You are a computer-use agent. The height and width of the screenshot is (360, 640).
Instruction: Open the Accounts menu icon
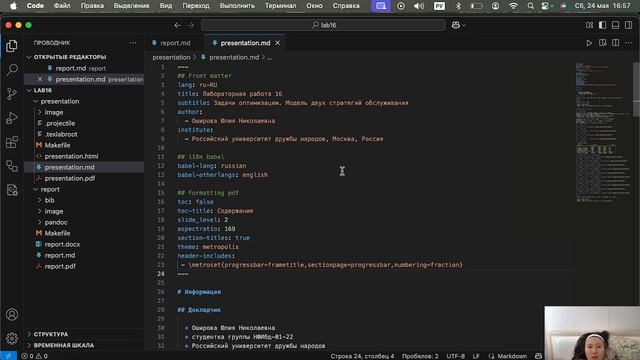click(x=12, y=315)
